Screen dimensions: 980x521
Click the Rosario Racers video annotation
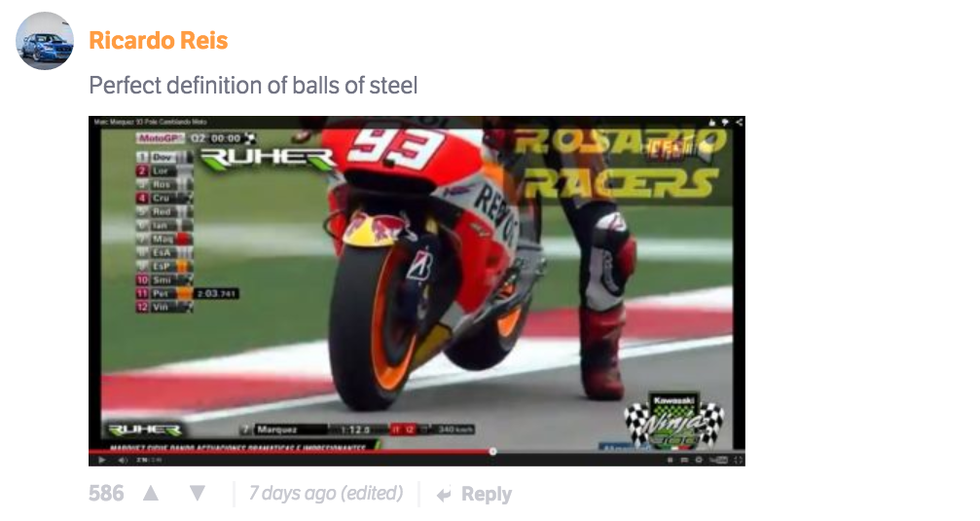click(621, 164)
